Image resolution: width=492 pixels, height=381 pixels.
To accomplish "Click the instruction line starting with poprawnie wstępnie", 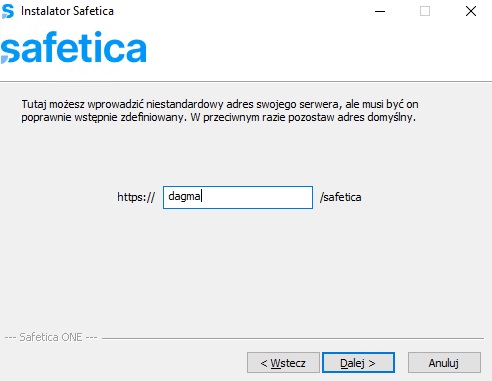I will pos(219,118).
